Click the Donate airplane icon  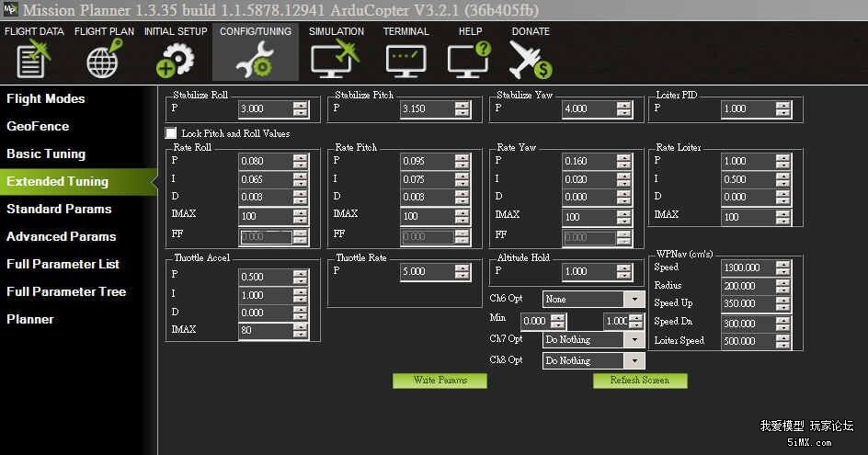pos(531,60)
